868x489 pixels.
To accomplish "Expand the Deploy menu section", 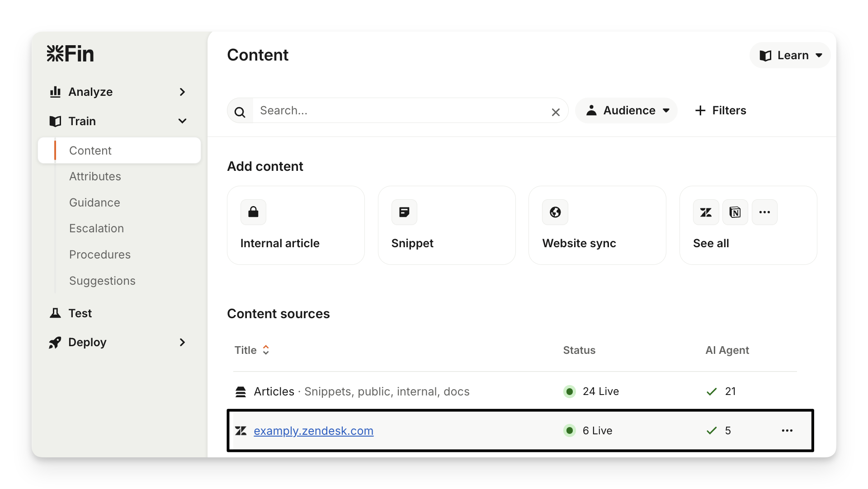I will pos(182,342).
